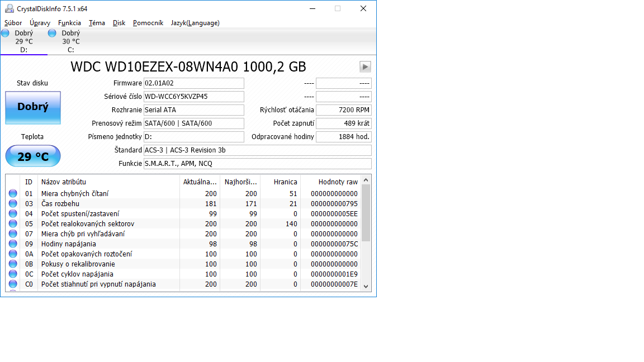
Task: Open the Téma menu
Action: [x=97, y=23]
